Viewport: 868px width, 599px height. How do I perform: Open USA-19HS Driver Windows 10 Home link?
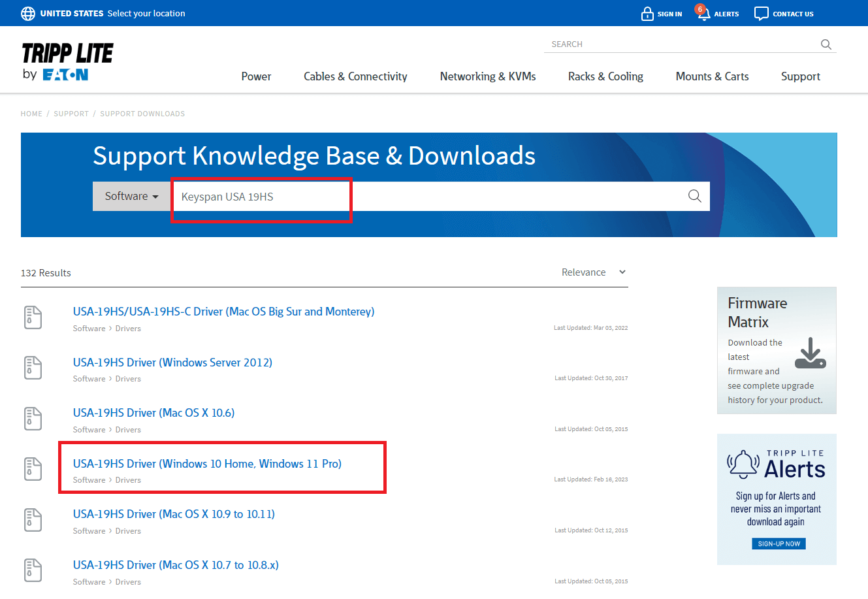click(207, 464)
